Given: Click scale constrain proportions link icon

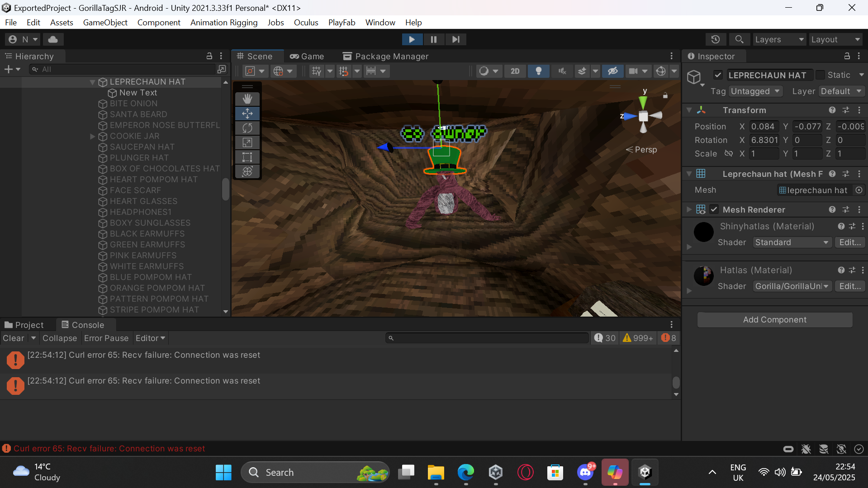Looking at the screenshot, I should (x=728, y=153).
